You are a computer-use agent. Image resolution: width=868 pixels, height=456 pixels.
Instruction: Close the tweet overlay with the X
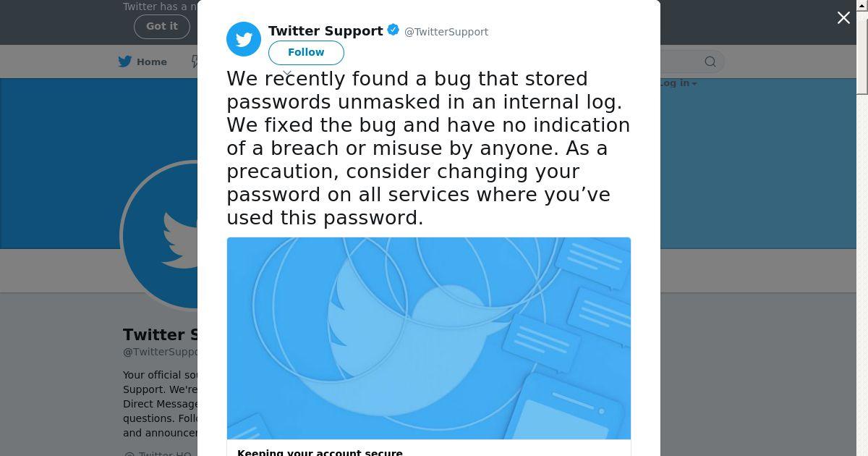[x=843, y=18]
